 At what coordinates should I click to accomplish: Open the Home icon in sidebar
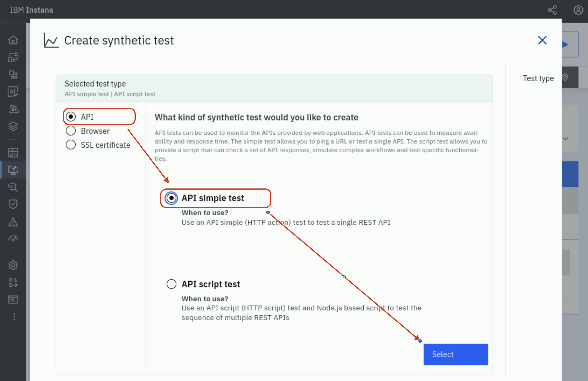pyautogui.click(x=13, y=40)
